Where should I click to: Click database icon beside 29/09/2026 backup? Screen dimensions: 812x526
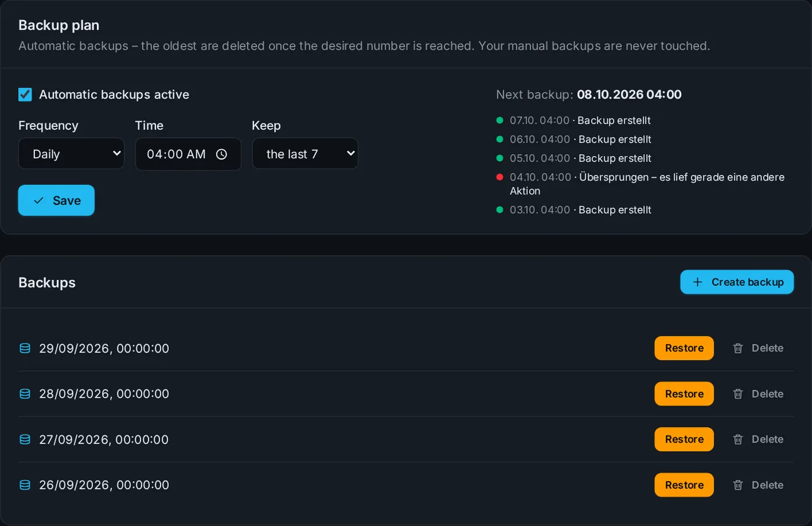25,348
